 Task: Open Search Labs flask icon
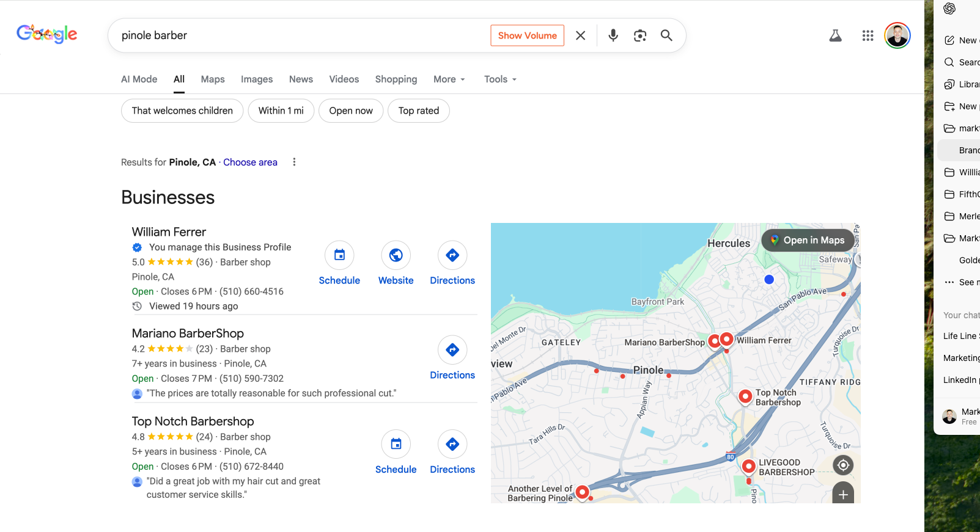coord(835,35)
